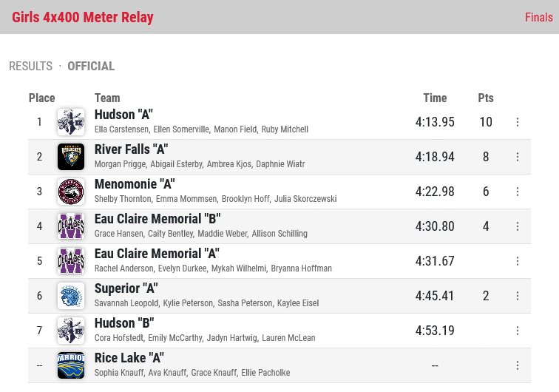Click the River Falls Wildcats logo

tap(71, 157)
